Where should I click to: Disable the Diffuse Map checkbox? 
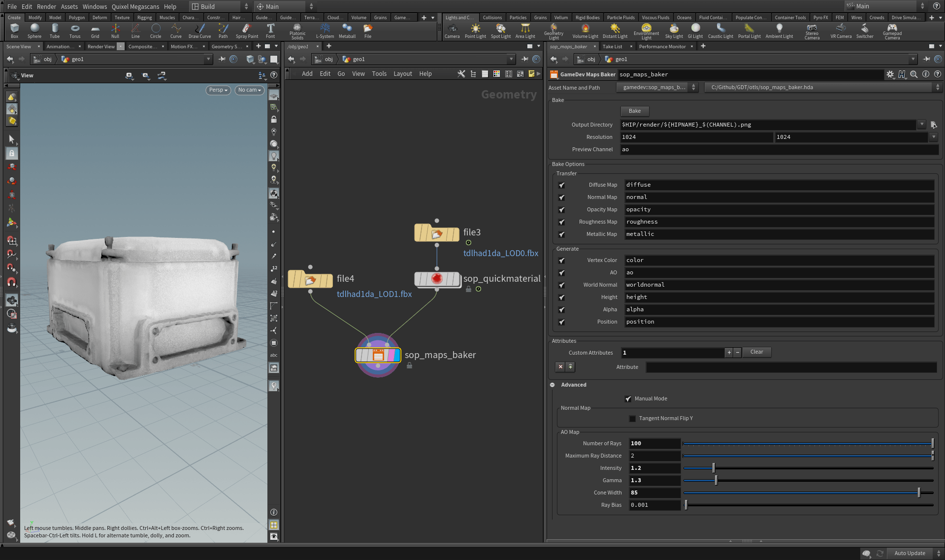pos(561,185)
